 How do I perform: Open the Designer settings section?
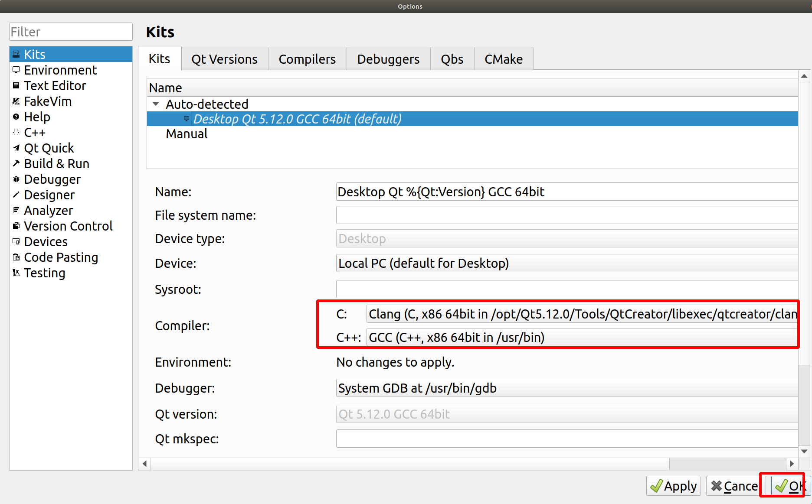click(x=49, y=195)
